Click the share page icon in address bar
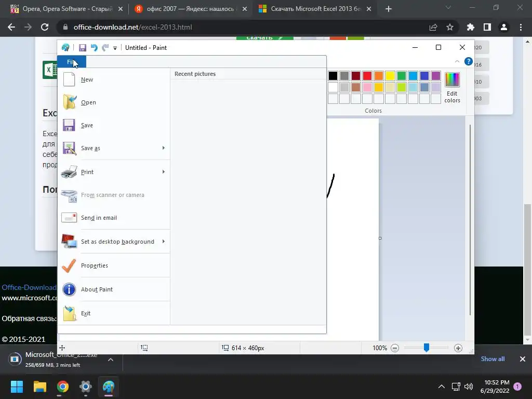 pyautogui.click(x=433, y=27)
